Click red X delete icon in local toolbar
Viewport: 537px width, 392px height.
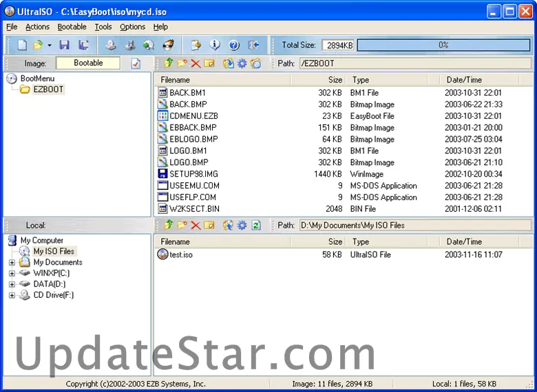pos(196,225)
